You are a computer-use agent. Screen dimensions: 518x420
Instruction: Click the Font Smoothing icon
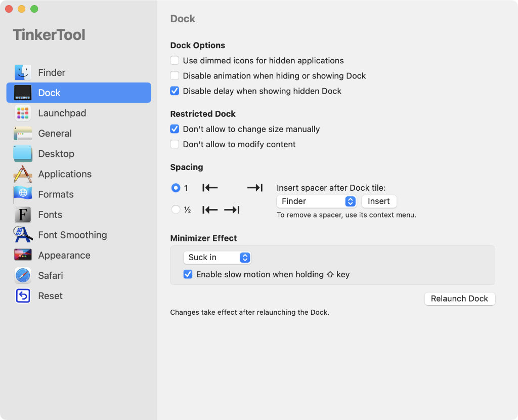coord(23,235)
